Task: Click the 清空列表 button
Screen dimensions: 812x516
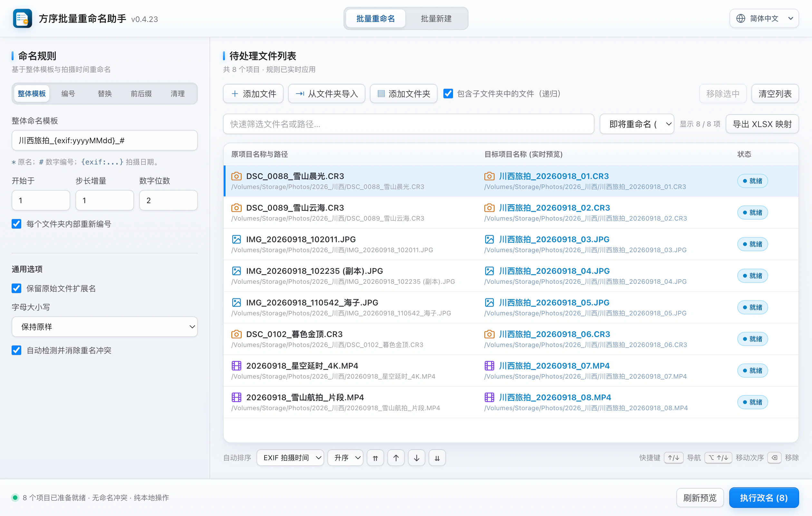Action: click(775, 94)
